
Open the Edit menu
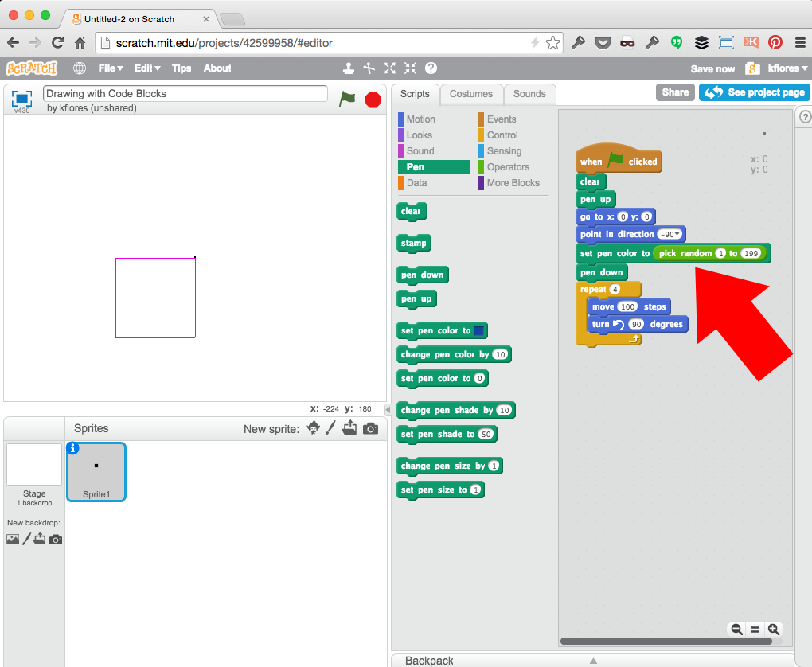tap(147, 68)
